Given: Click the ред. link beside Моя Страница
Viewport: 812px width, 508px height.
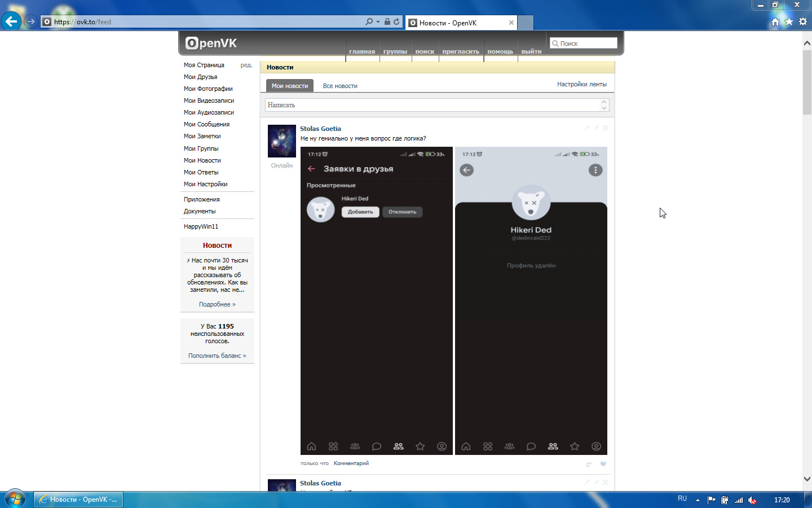Looking at the screenshot, I should pos(246,65).
